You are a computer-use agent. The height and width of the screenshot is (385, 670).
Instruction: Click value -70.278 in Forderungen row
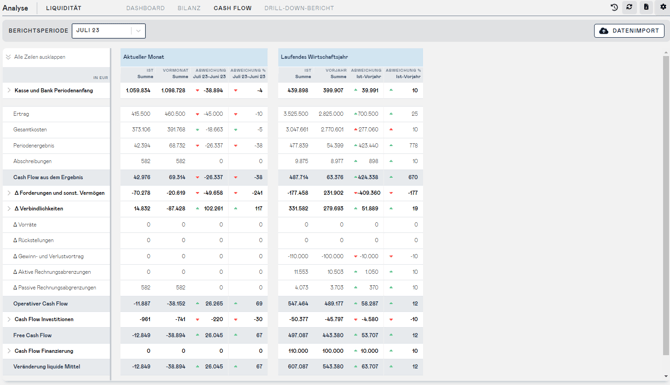click(x=141, y=193)
